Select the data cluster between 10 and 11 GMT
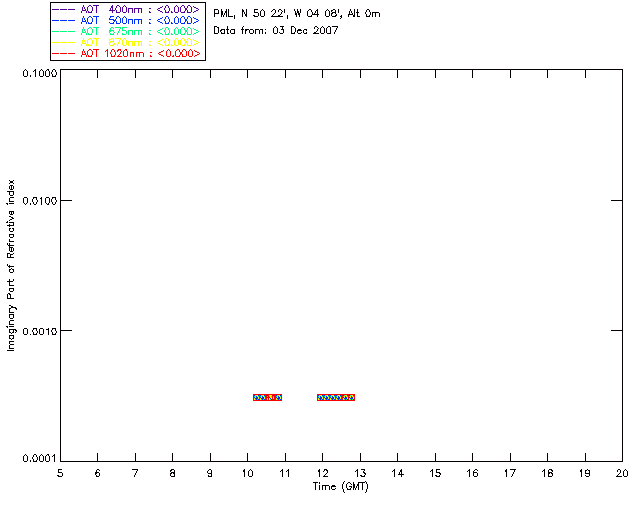 267,397
